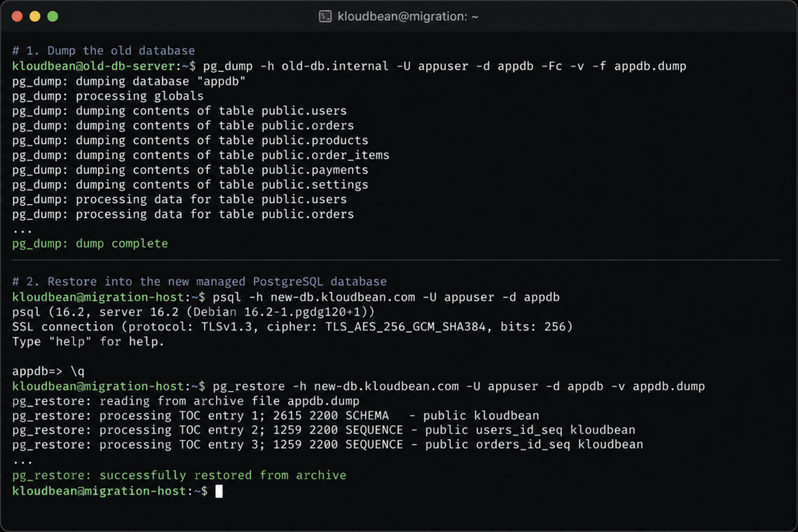Click the SSL connection TLSv1.3 line

point(293,326)
